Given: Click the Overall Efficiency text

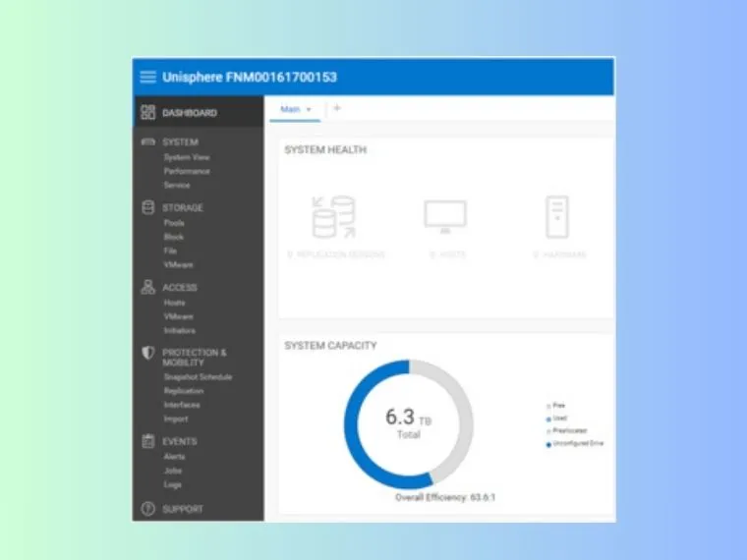Looking at the screenshot, I should [445, 497].
